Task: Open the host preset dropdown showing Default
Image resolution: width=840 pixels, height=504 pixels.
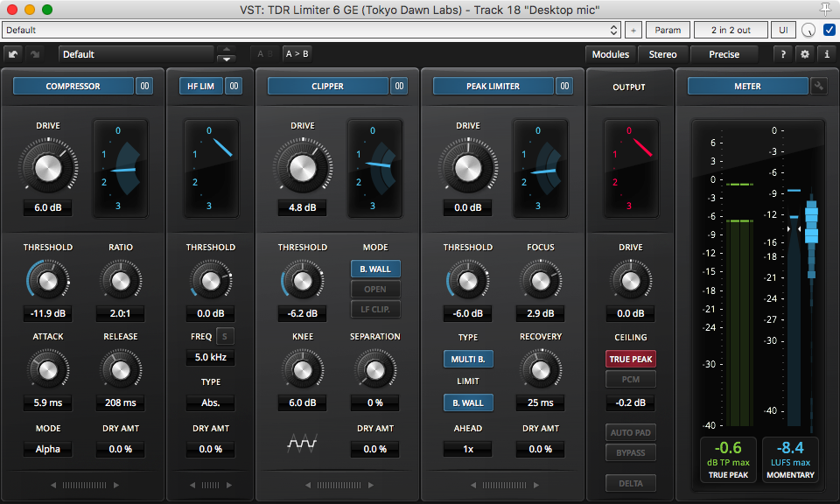Action: [x=311, y=30]
